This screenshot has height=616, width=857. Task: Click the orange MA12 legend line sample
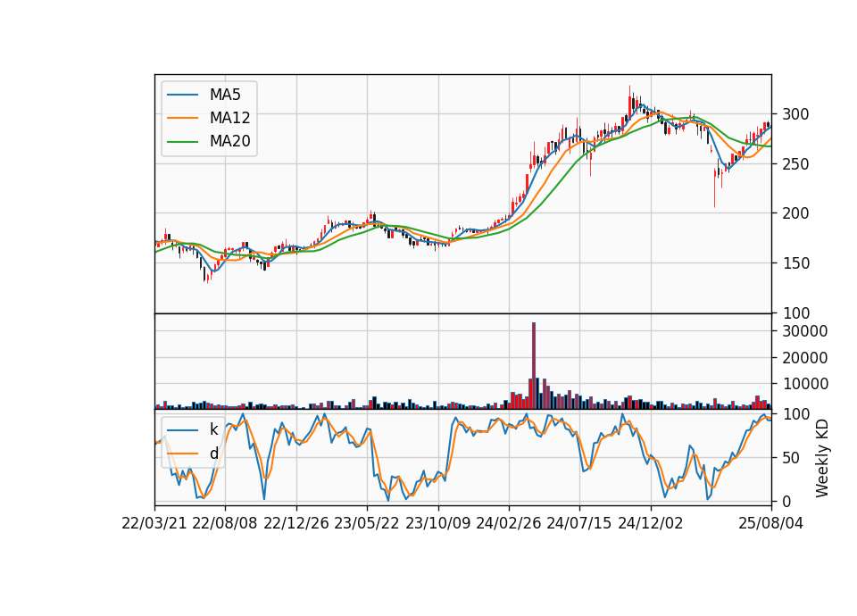[x=182, y=118]
